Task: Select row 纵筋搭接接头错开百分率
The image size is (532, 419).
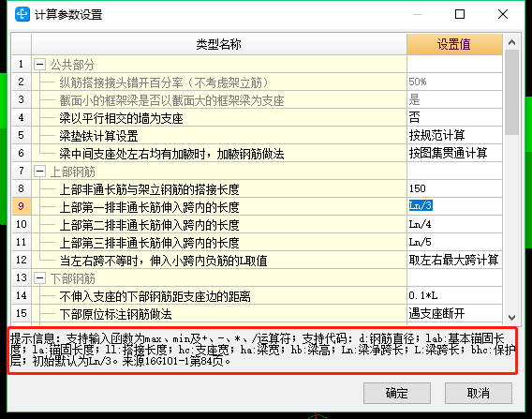Action: click(219, 82)
